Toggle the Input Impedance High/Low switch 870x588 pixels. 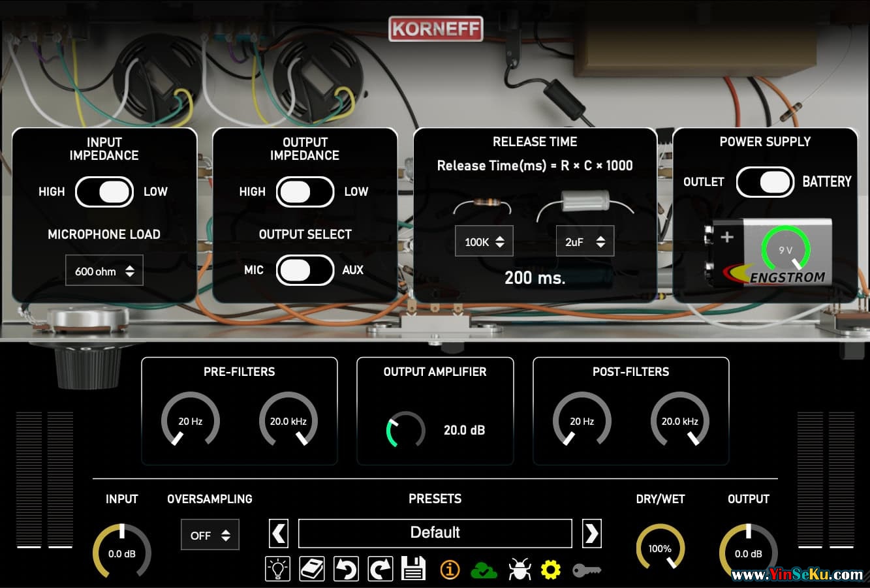point(104,192)
